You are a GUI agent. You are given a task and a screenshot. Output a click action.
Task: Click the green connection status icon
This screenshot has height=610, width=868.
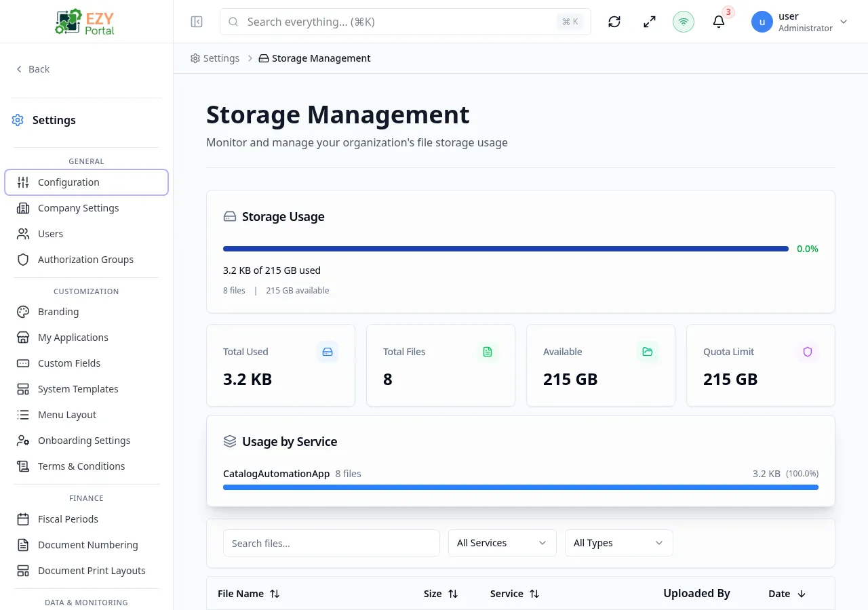[x=684, y=22]
